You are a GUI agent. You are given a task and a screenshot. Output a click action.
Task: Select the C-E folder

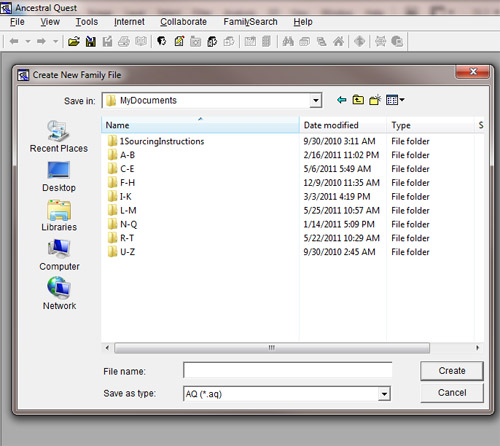point(121,169)
